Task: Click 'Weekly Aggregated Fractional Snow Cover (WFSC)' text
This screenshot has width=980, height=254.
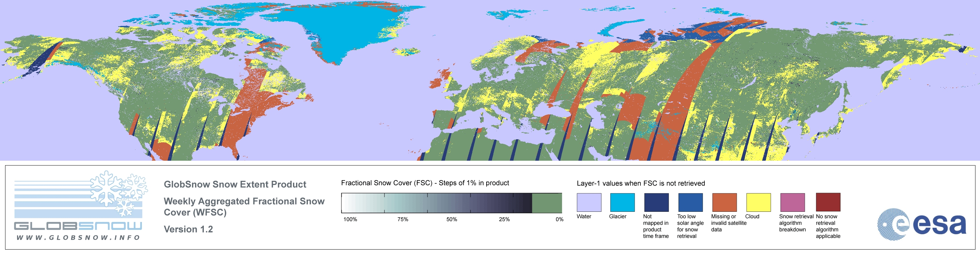Action: pos(244,207)
